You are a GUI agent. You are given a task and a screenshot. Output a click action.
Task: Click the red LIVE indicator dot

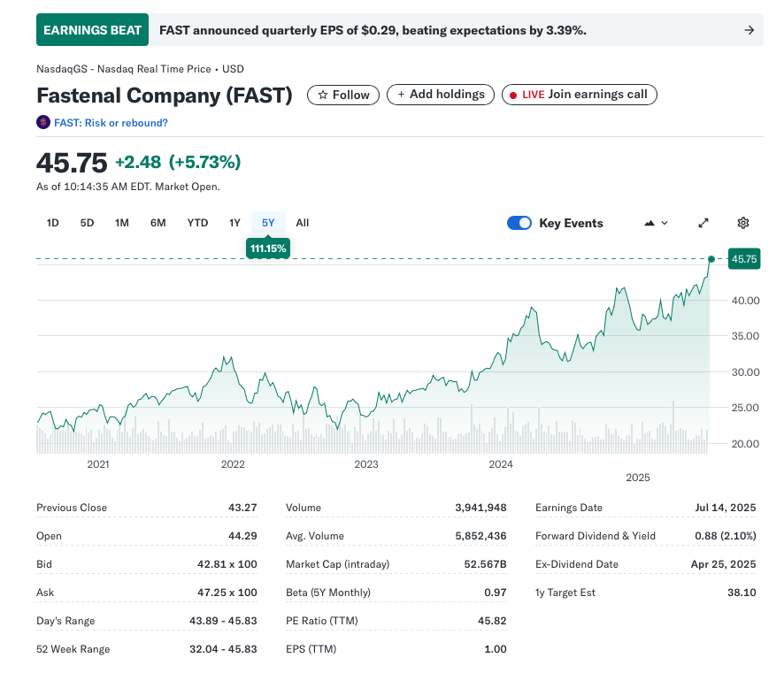pyautogui.click(x=513, y=95)
